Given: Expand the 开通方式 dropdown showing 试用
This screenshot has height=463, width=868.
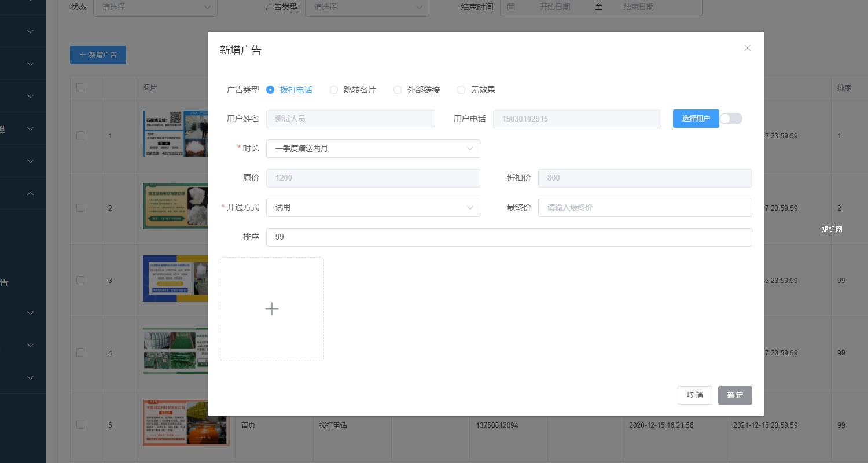Looking at the screenshot, I should pyautogui.click(x=373, y=207).
